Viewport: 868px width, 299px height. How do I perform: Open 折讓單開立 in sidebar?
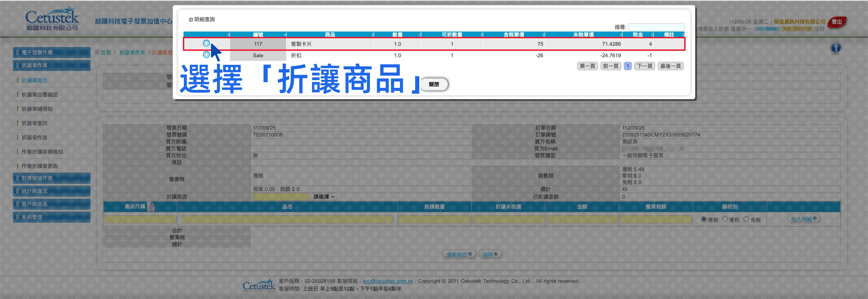(34, 80)
